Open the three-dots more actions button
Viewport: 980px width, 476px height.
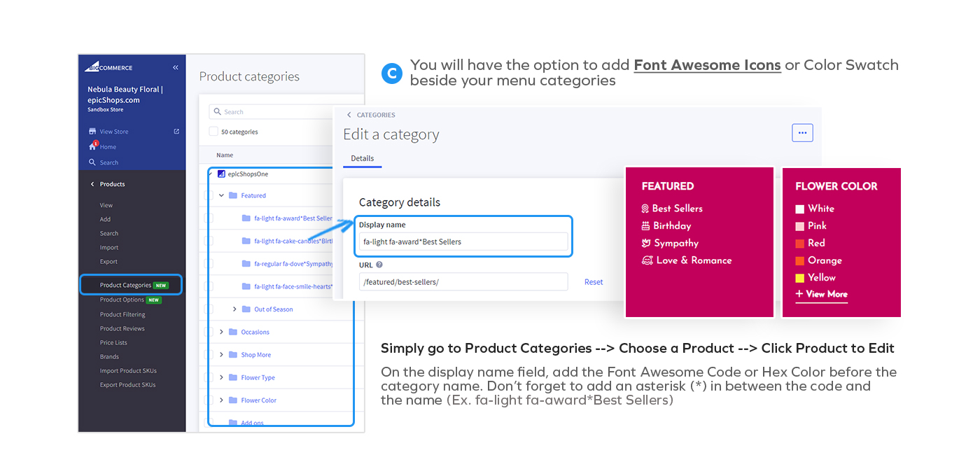(802, 132)
